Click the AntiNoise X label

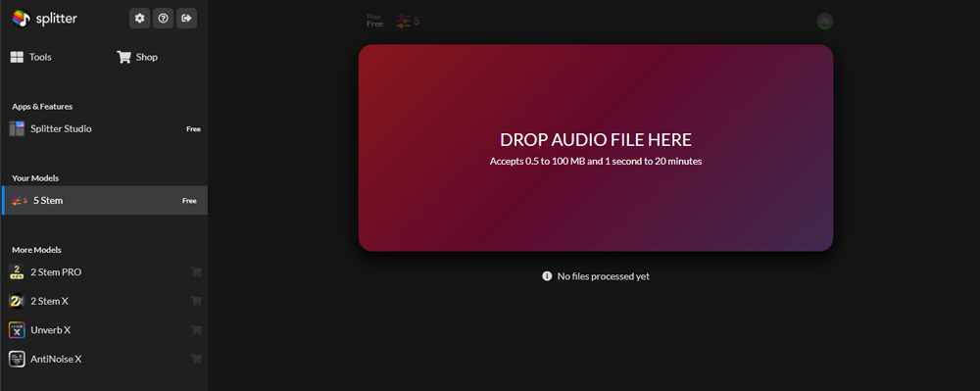(x=56, y=359)
